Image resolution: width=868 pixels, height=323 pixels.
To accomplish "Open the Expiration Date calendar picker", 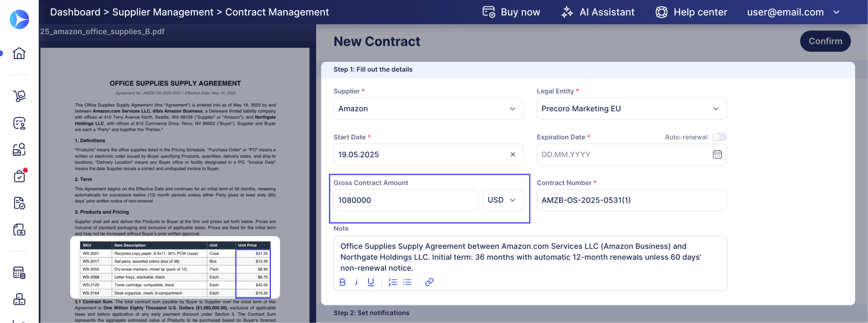I will tap(717, 155).
